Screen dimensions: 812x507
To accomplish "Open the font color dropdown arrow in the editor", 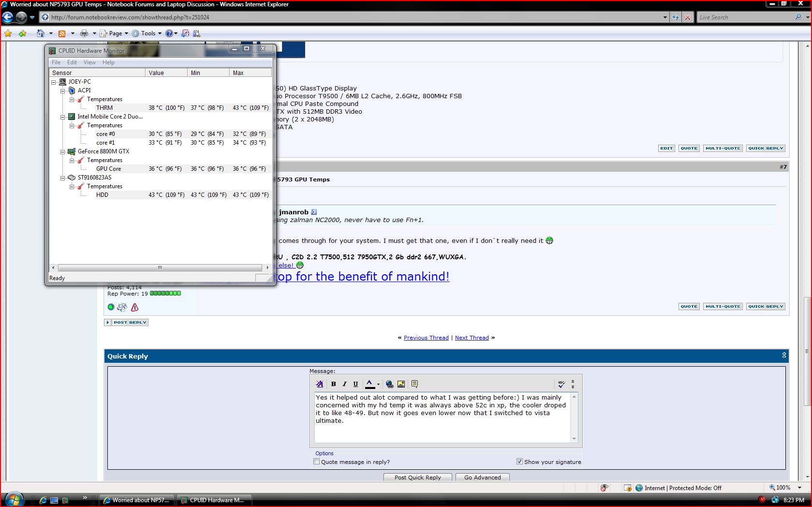I will click(x=378, y=384).
